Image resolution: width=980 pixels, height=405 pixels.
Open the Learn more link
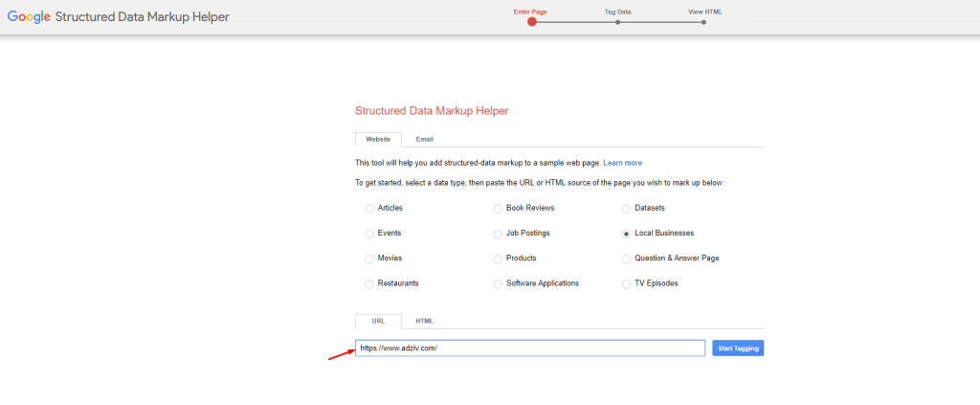(x=622, y=163)
